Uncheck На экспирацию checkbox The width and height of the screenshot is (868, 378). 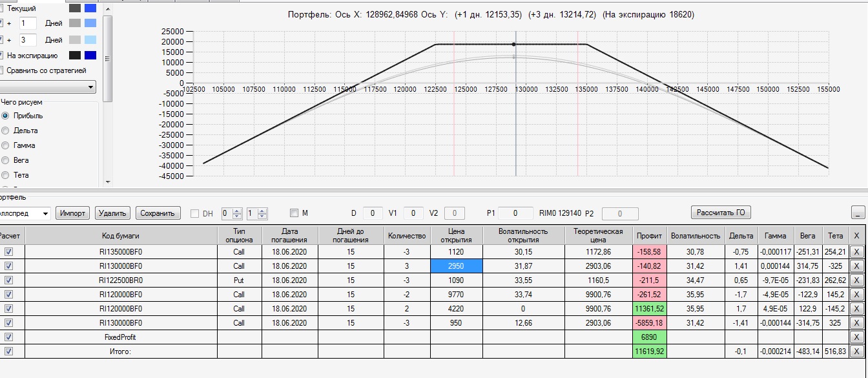point(1,56)
